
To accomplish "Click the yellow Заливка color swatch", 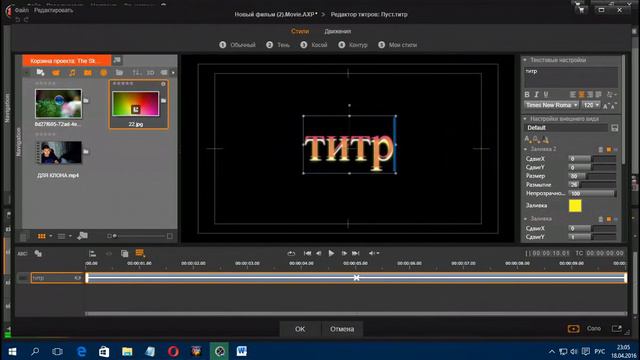I will tap(575, 206).
